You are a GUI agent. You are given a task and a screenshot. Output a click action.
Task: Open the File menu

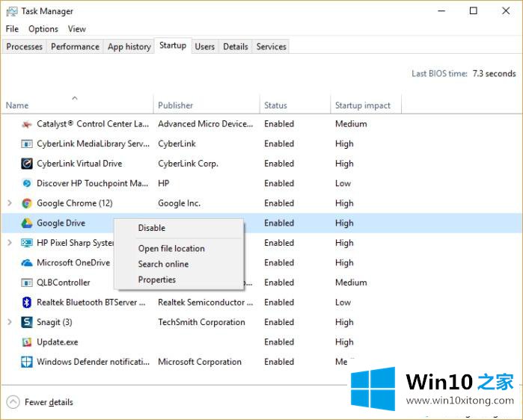[12, 29]
